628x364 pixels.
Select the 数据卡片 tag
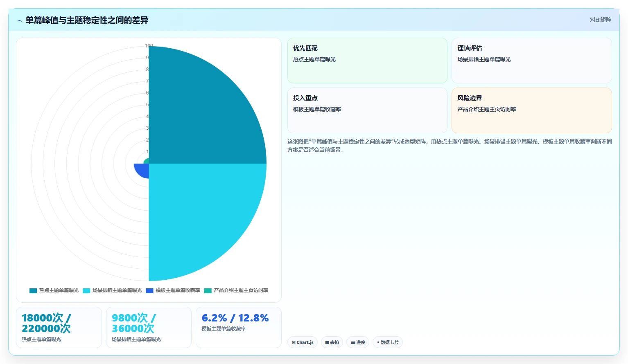click(x=388, y=342)
